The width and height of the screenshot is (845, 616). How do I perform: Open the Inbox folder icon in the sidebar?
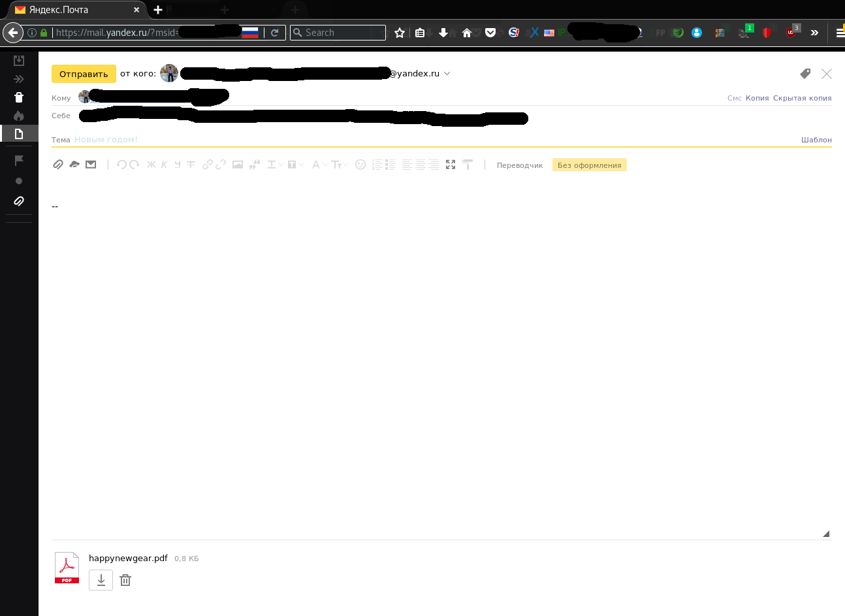[x=19, y=61]
